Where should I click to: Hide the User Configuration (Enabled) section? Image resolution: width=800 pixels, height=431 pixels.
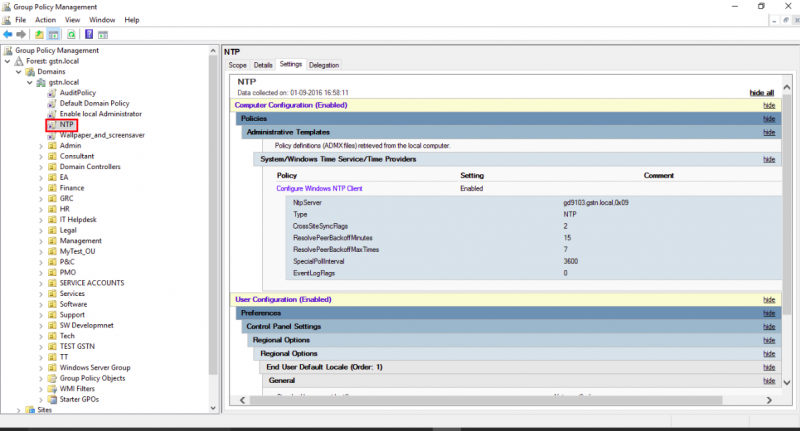click(x=769, y=300)
